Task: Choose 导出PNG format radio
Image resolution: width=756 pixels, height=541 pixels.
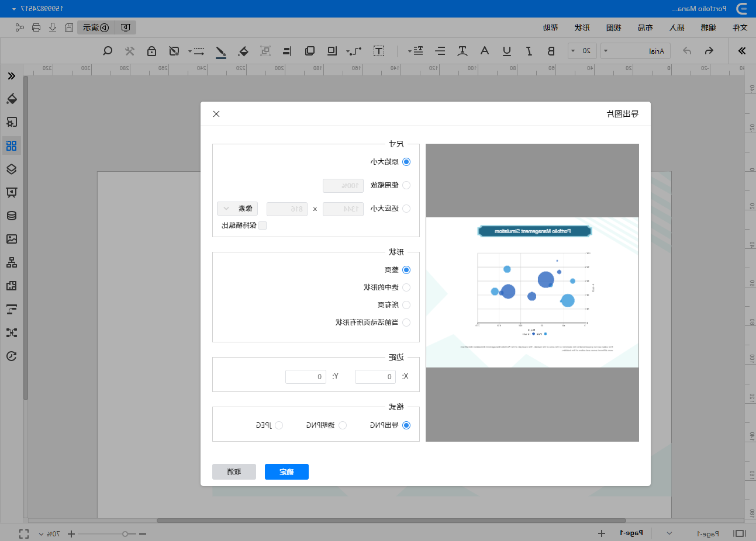Action: pos(406,425)
